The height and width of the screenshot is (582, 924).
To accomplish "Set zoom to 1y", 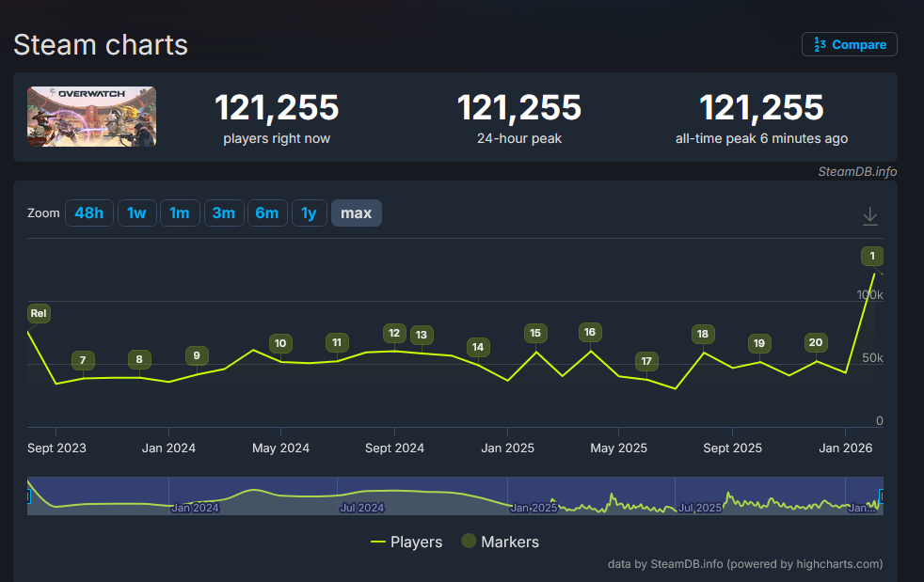I will pos(309,213).
